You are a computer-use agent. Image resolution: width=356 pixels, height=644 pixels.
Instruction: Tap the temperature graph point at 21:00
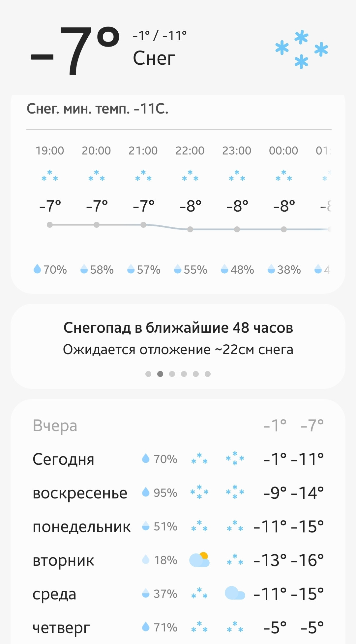(143, 225)
